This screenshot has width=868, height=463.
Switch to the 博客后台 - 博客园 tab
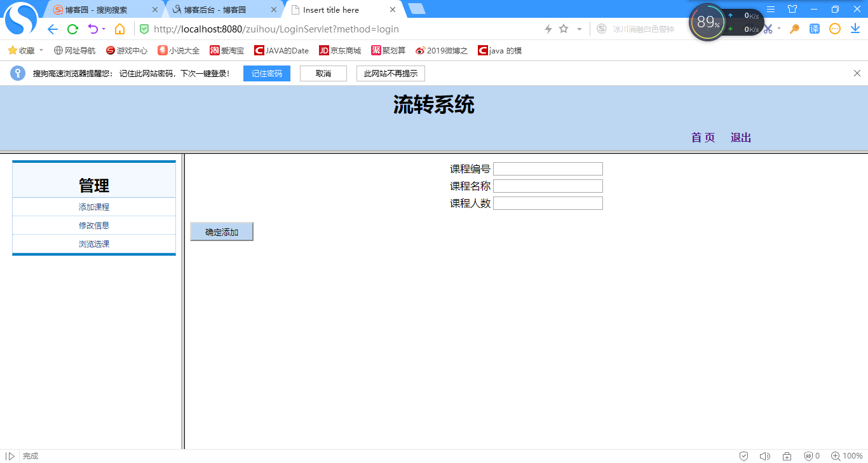pyautogui.click(x=215, y=10)
